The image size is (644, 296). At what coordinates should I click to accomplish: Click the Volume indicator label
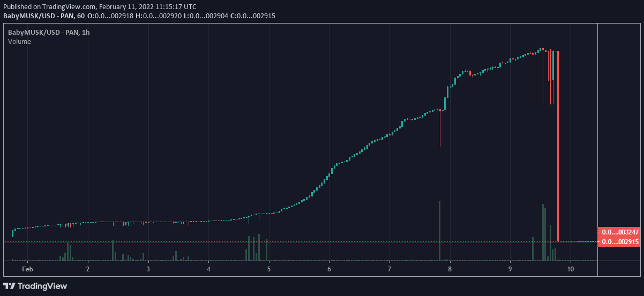(x=19, y=42)
